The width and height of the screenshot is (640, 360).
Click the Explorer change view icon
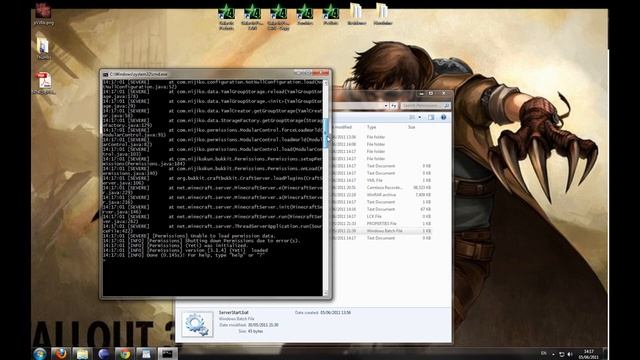[412, 118]
